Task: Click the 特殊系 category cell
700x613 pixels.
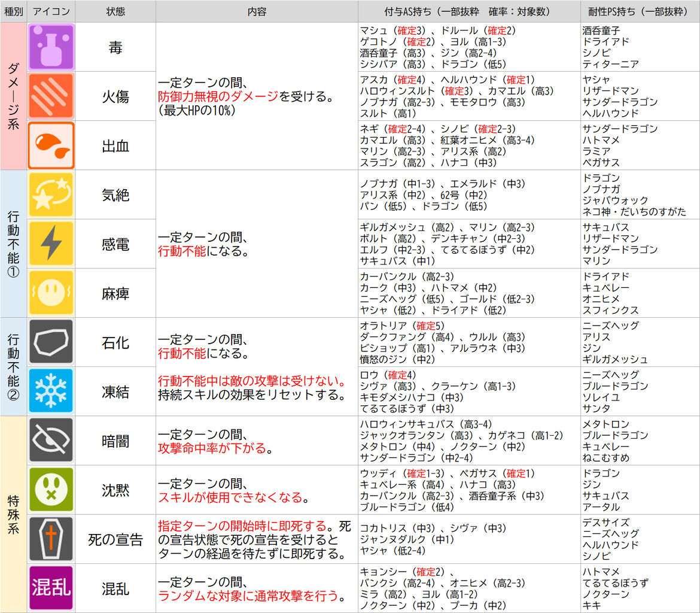Action: click(x=13, y=514)
